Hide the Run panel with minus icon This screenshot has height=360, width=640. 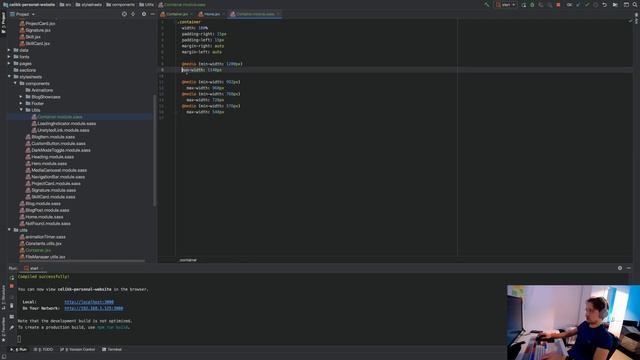(629, 268)
